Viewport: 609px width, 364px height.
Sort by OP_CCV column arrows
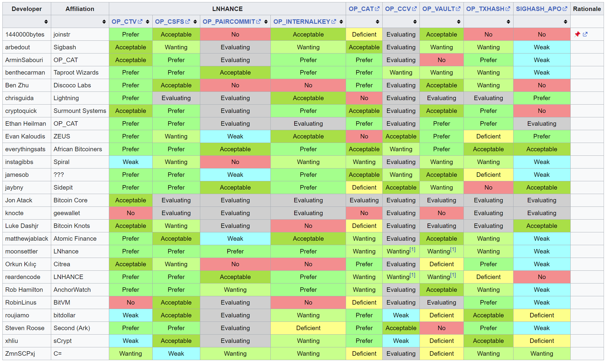[x=415, y=22]
